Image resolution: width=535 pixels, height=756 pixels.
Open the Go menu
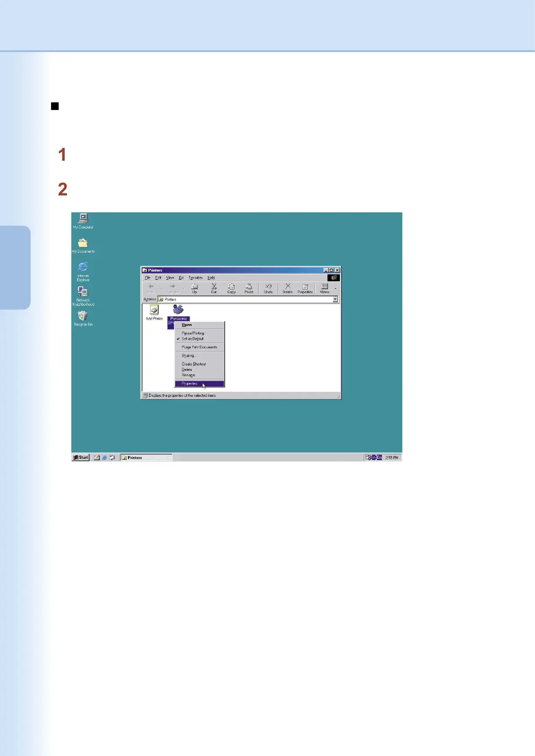[181, 277]
